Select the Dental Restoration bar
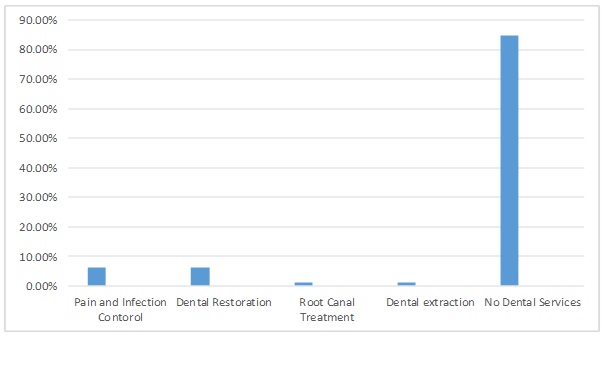 [200, 277]
